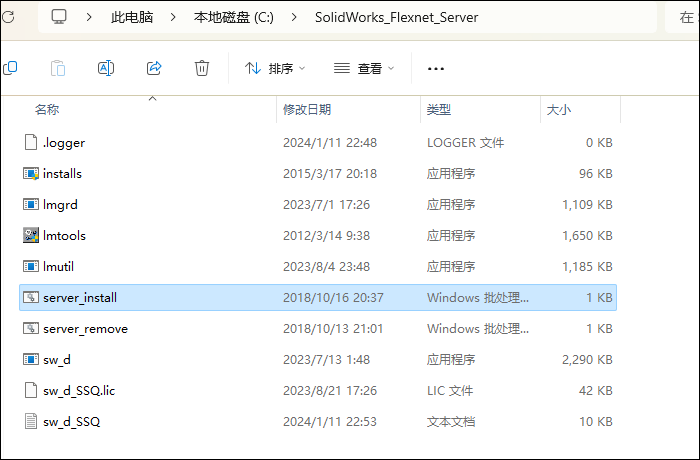700x460 pixels.
Task: Select the lmtools file name
Action: (64, 235)
